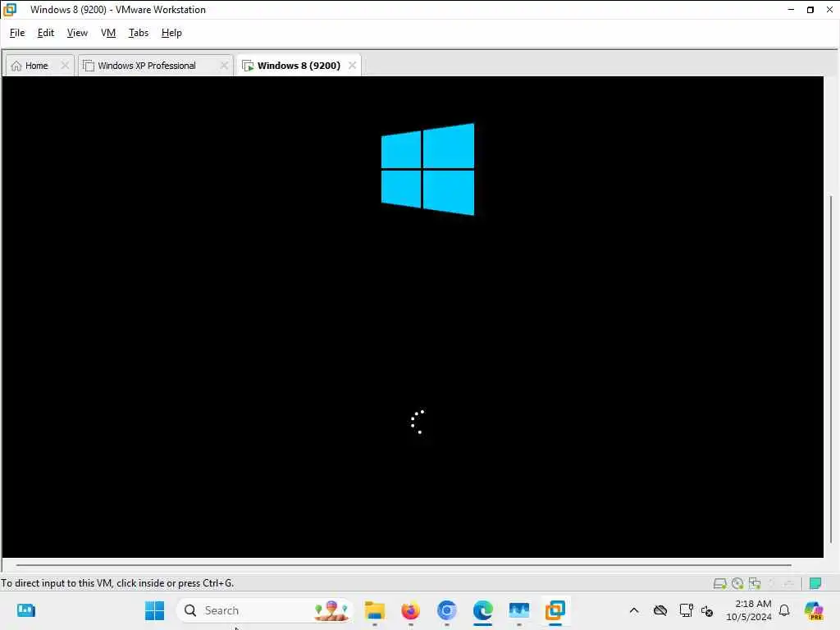Click inside the Windows 8 VM display
Viewport: 840px width, 630px height.
point(413,317)
